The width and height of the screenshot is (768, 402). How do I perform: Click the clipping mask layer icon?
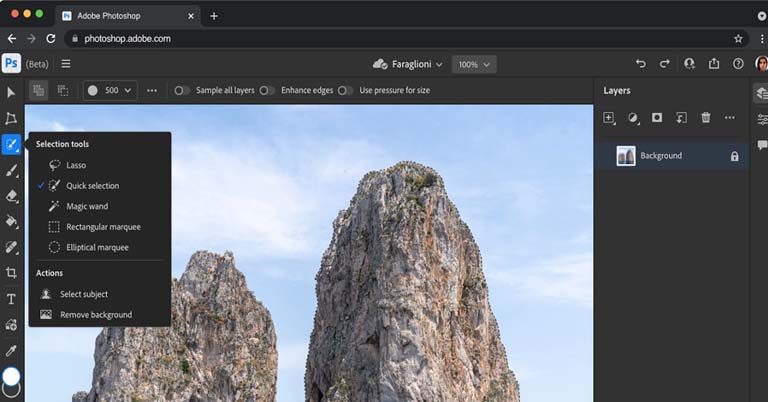point(681,118)
